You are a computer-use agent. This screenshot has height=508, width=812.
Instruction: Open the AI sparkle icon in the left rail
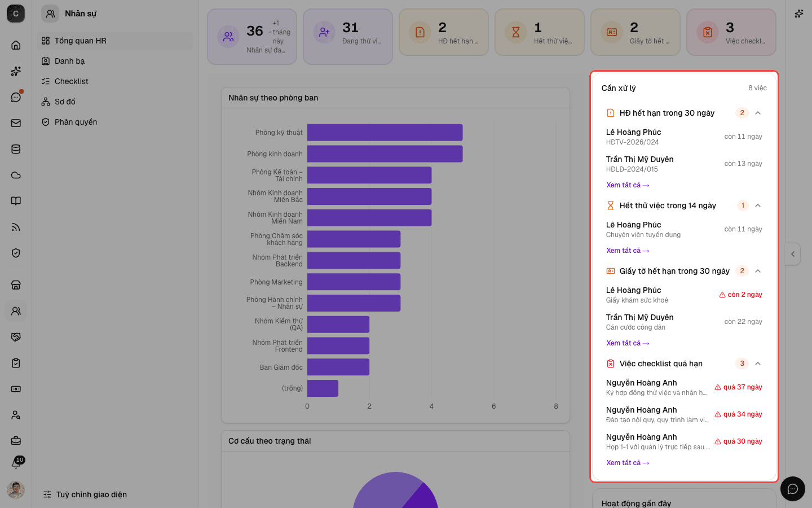(16, 71)
